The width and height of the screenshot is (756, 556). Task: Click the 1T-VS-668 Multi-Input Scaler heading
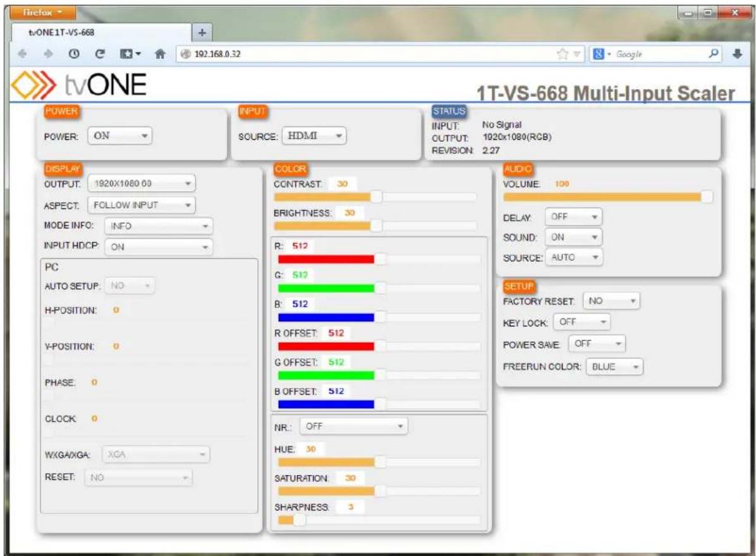click(606, 93)
